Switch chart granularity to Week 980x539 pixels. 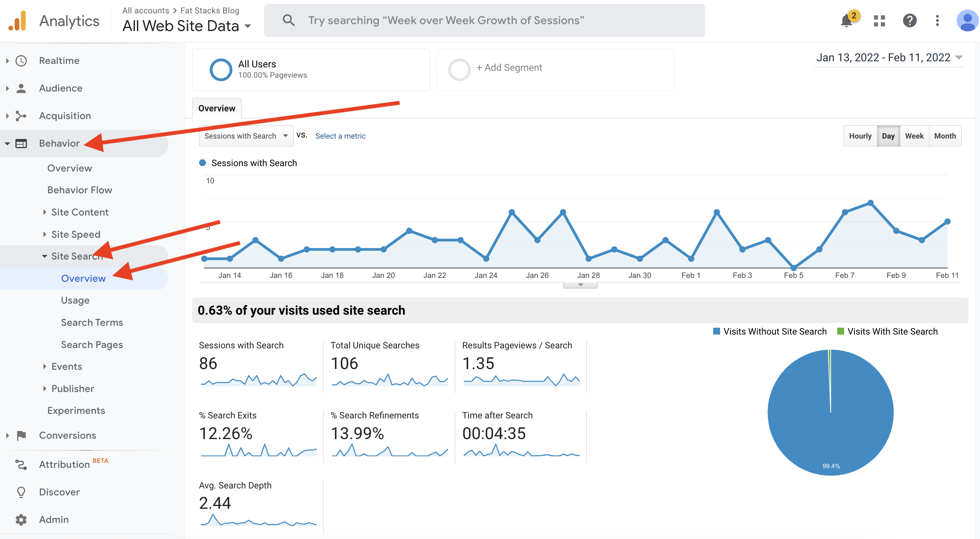click(x=914, y=136)
